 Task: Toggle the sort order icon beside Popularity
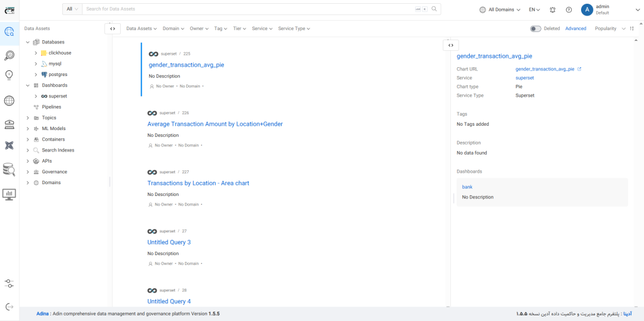(x=632, y=29)
